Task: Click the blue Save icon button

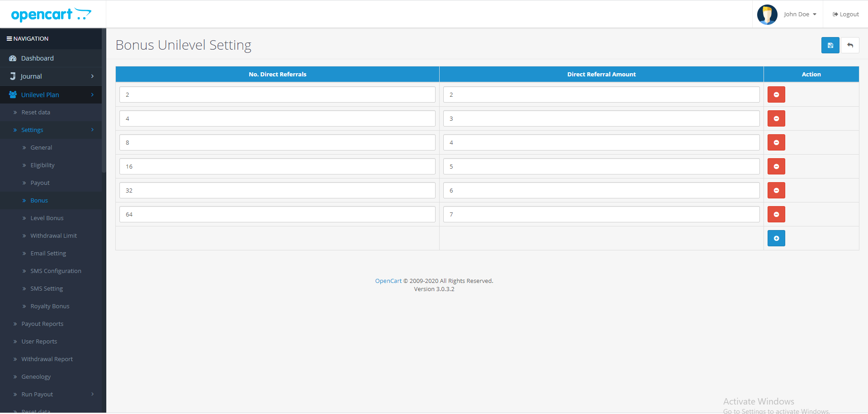Action: 830,45
